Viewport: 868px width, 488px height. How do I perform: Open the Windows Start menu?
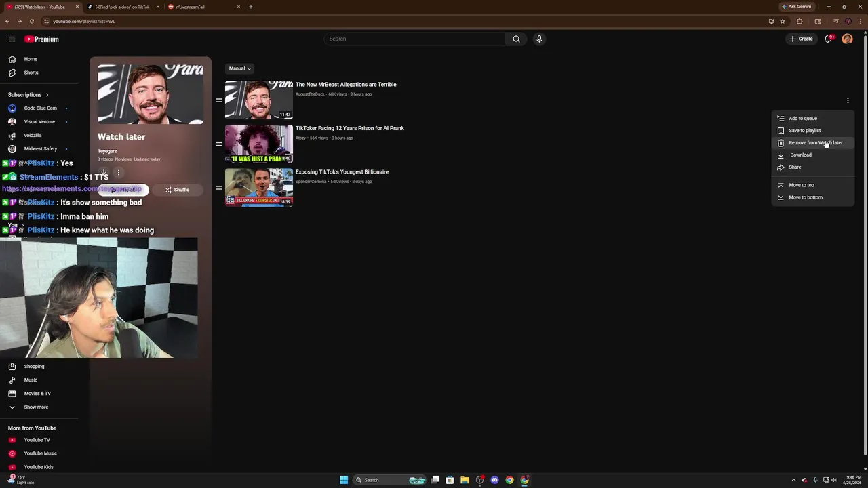pos(344,480)
